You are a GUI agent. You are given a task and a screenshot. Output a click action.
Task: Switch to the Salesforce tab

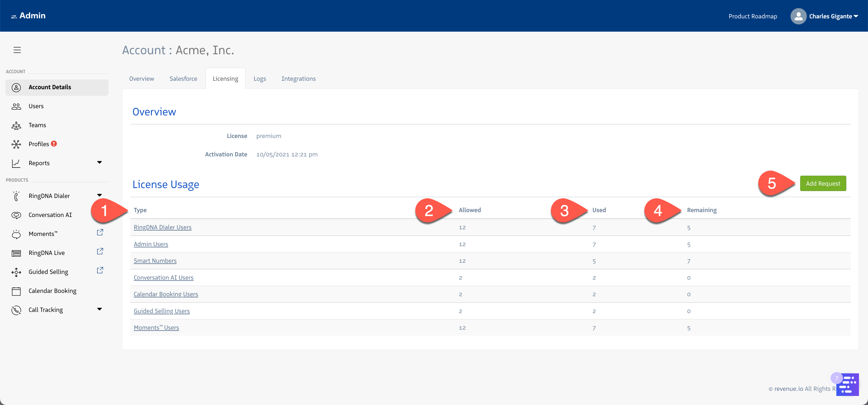pos(183,79)
